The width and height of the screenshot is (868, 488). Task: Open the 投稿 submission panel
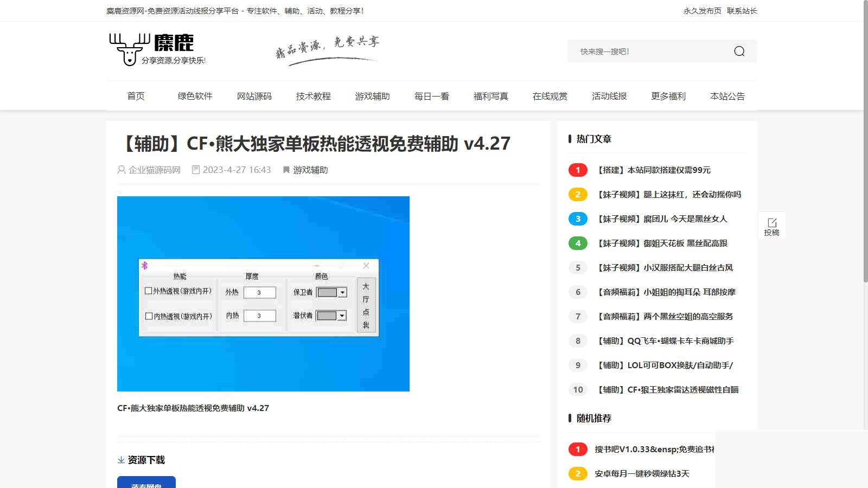[772, 225]
